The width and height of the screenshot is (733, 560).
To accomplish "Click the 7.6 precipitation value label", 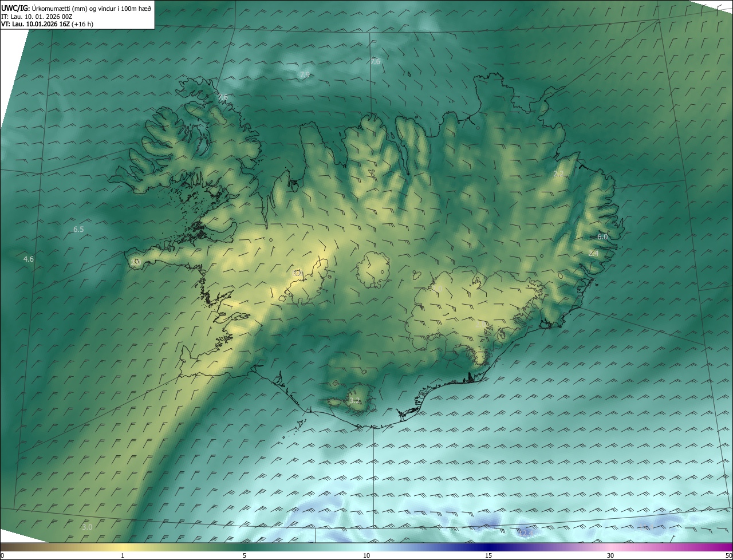I will pyautogui.click(x=375, y=61).
